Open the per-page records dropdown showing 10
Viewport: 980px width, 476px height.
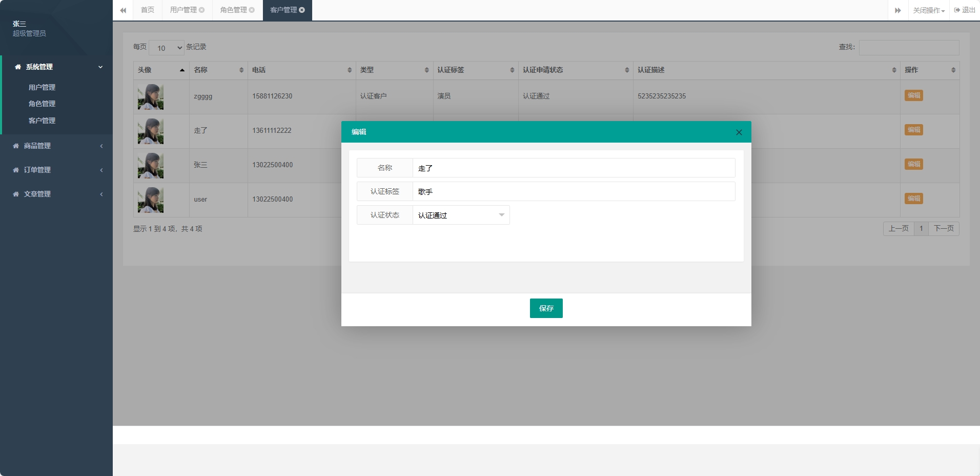(x=167, y=47)
